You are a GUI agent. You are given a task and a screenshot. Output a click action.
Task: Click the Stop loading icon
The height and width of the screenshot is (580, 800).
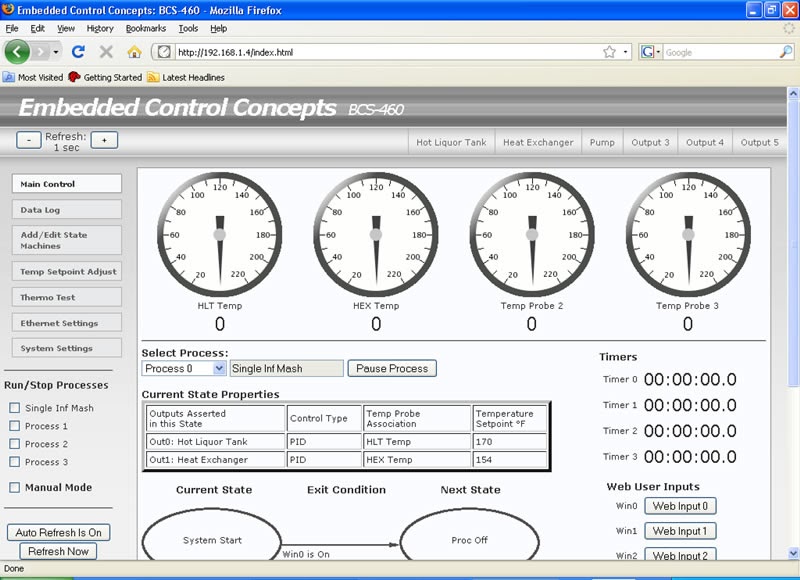(x=105, y=52)
